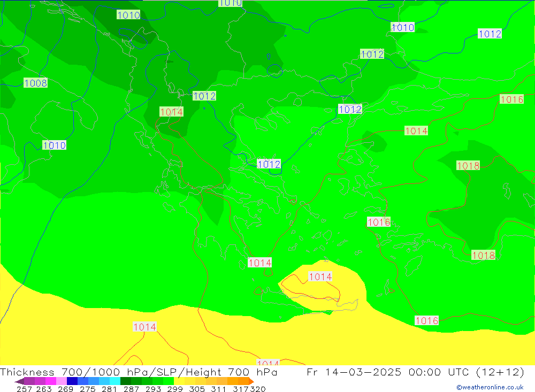Screen dimensions: 535x392
Task: Open the weatheronline.co.uk copyright link
Action: coord(490,387)
